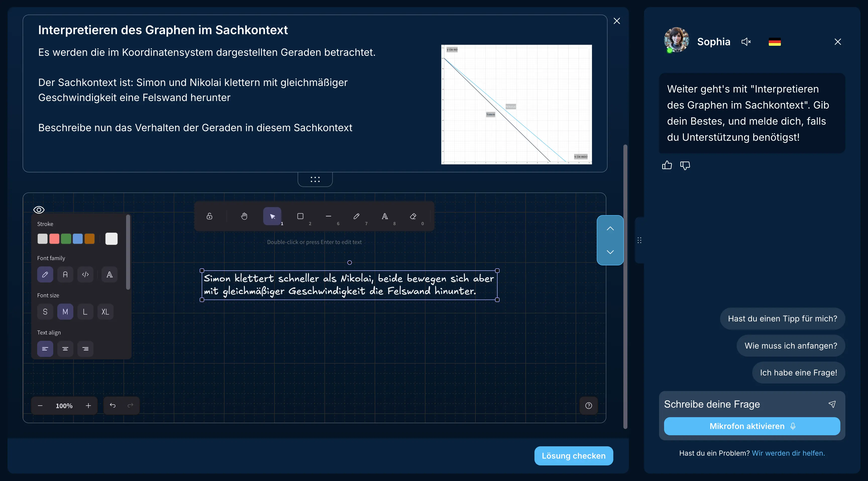This screenshot has width=868, height=481.
Task: Zoom in the canvas with plus
Action: coord(88,406)
